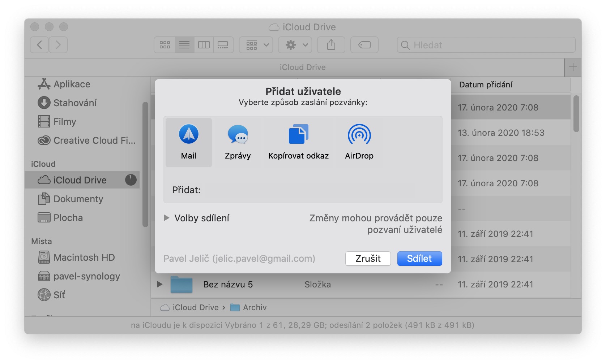Click the share toolbar button
Viewport: 606px width, 364px height.
[x=331, y=45]
